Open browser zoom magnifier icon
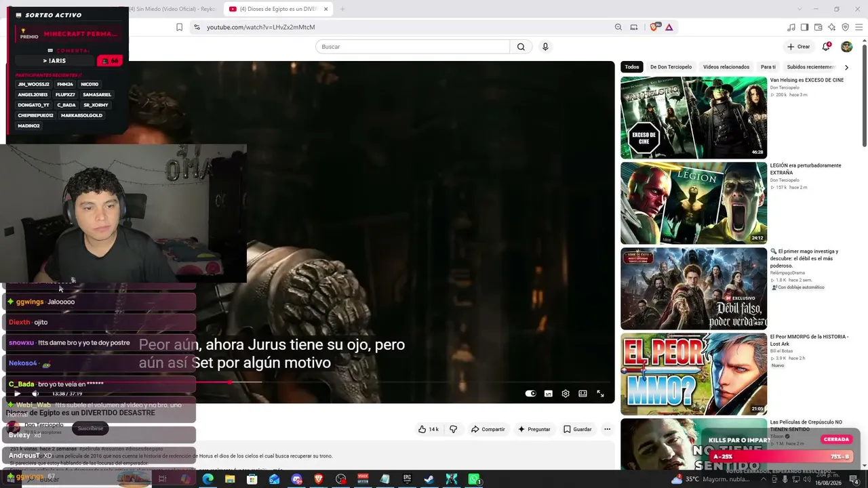 (618, 27)
